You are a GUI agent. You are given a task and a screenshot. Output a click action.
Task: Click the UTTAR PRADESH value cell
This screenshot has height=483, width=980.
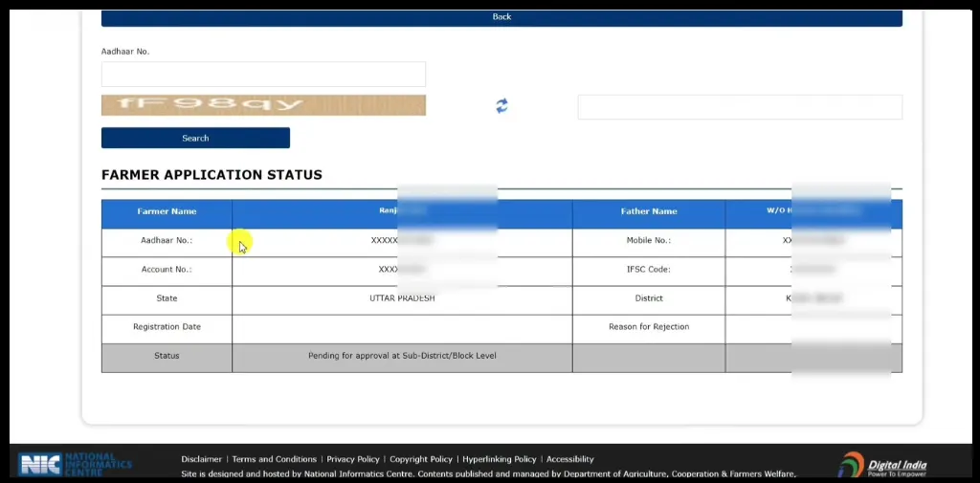(402, 298)
